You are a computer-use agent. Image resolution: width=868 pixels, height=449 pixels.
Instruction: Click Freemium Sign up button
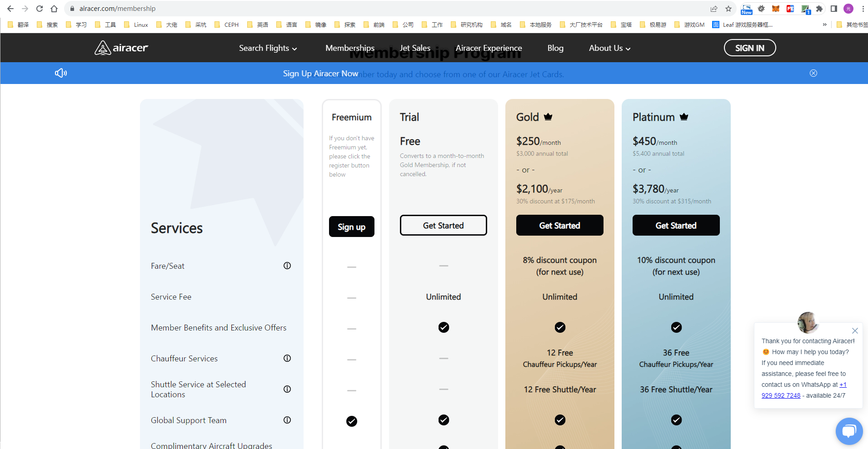pos(352,227)
